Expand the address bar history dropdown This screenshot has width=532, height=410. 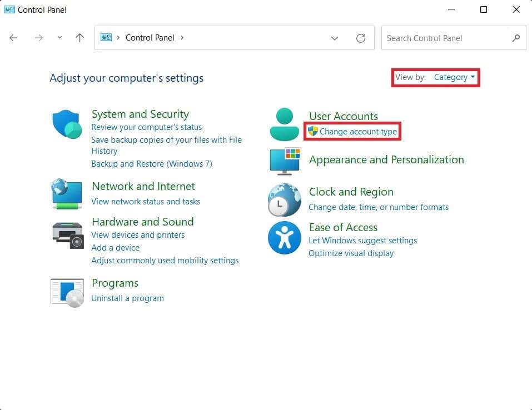tap(335, 38)
